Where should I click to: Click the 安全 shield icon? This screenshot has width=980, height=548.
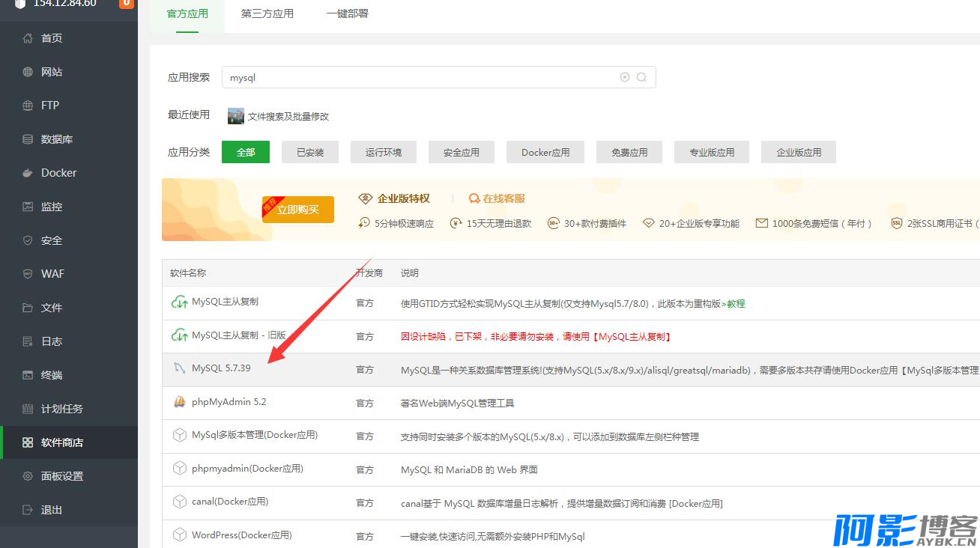pyautogui.click(x=28, y=240)
